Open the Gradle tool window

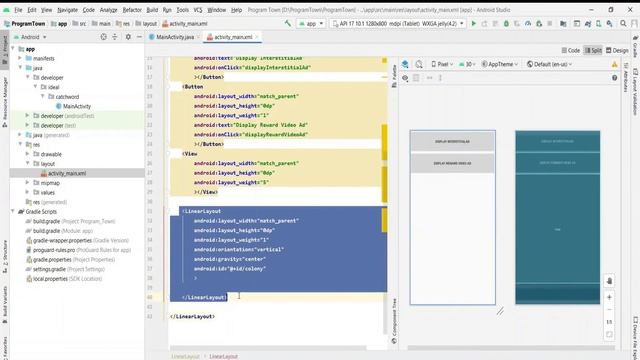636,47
